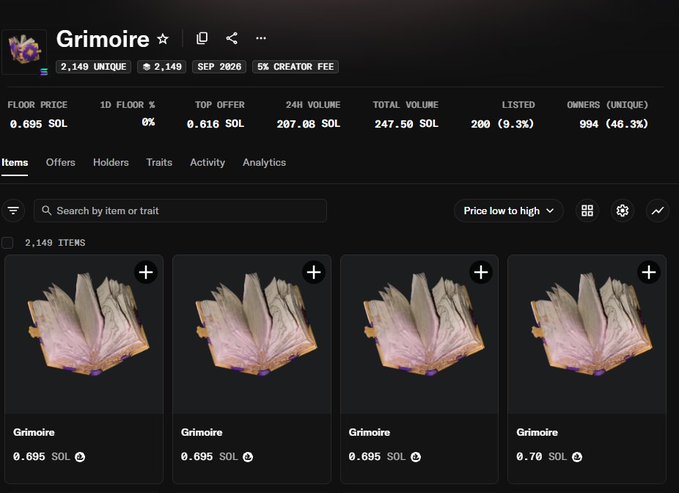Click the TOP OFFER value 0.616 SOL
This screenshot has height=493, width=679.
(x=215, y=124)
